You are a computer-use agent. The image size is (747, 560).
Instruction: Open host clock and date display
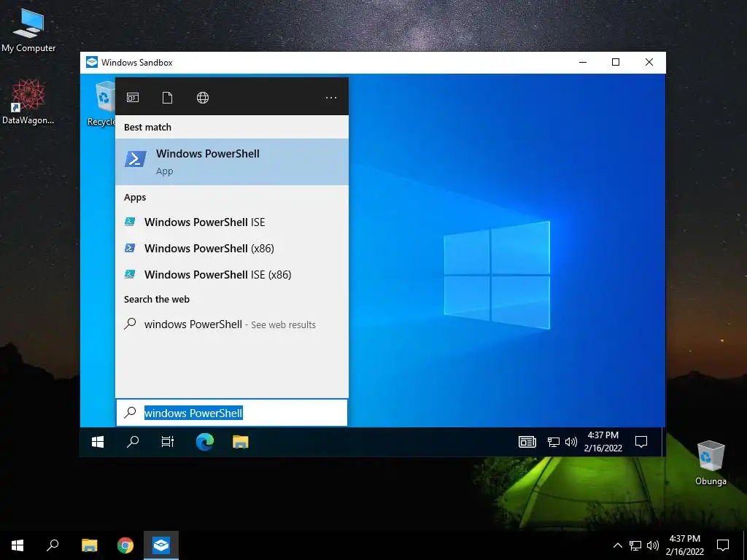(684, 545)
